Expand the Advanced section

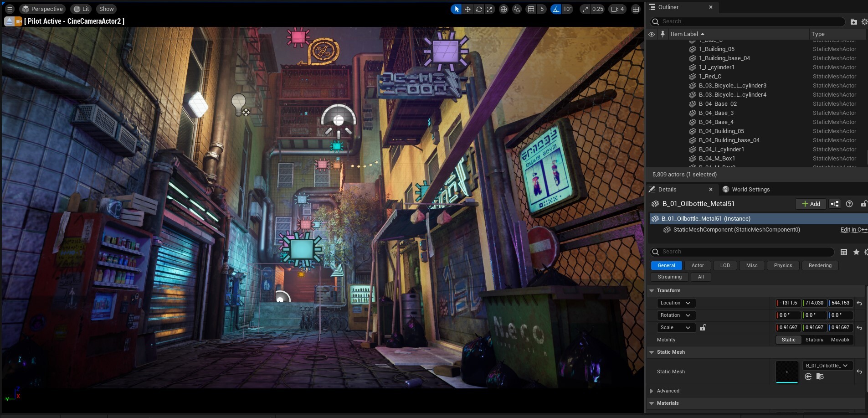pos(652,391)
